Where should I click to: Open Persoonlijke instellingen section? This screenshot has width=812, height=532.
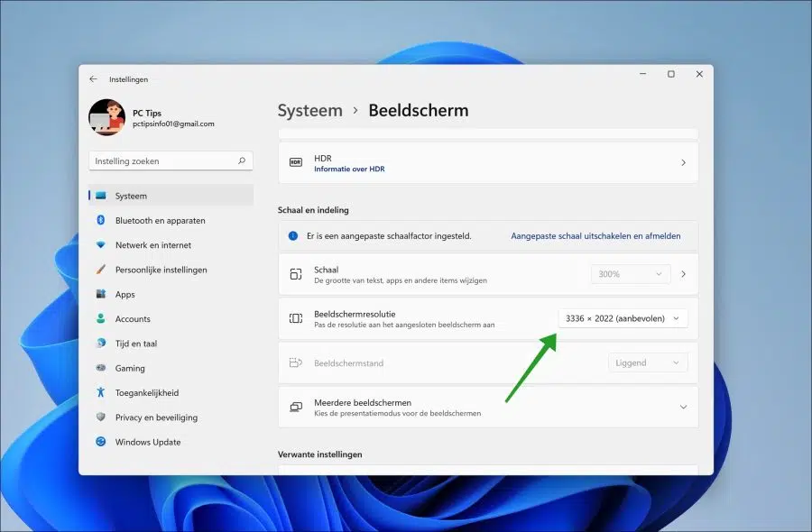tap(171, 270)
